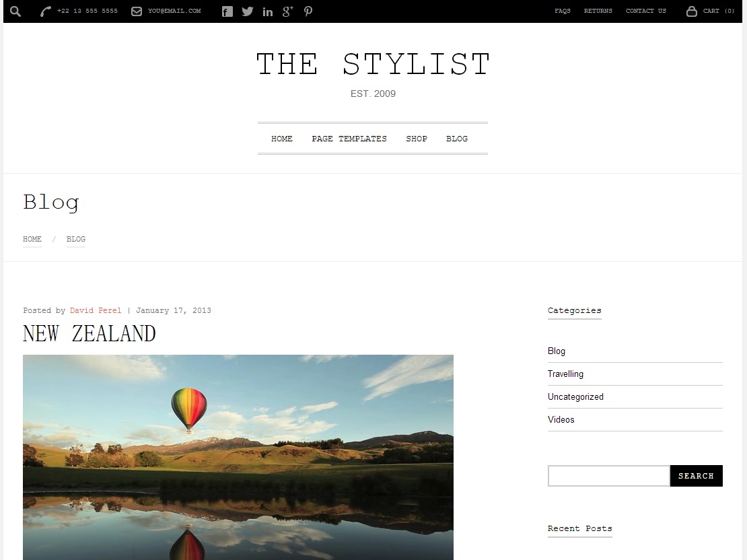Open the Page Templates menu
This screenshot has height=560, width=747.
point(349,139)
